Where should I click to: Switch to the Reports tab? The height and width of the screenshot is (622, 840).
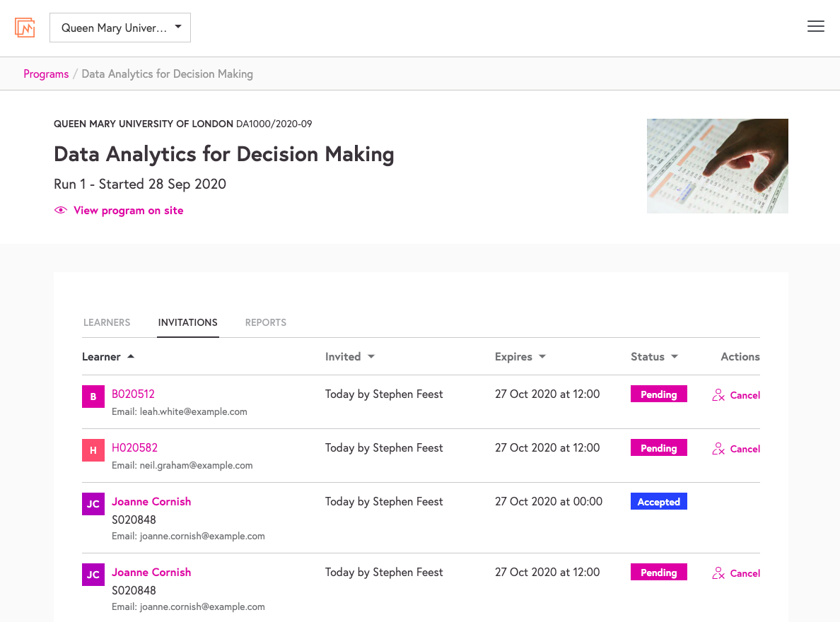pyautogui.click(x=266, y=322)
